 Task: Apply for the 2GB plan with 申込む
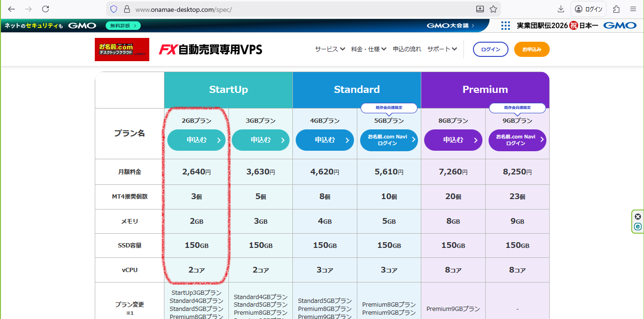(x=196, y=140)
